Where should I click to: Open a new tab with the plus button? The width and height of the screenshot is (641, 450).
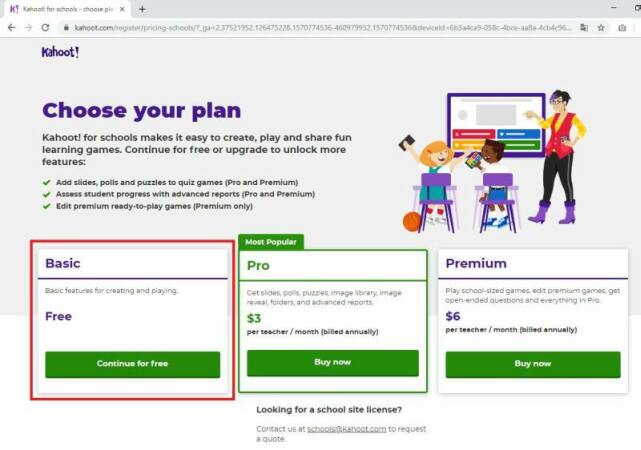point(142,9)
